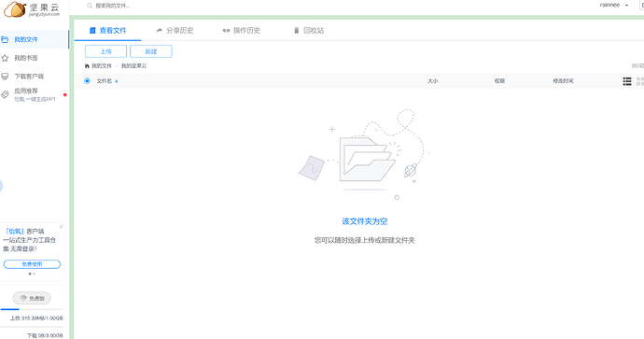The height and width of the screenshot is (339, 644).
Task: Switch to the 查看文件 tab
Action: [x=107, y=31]
